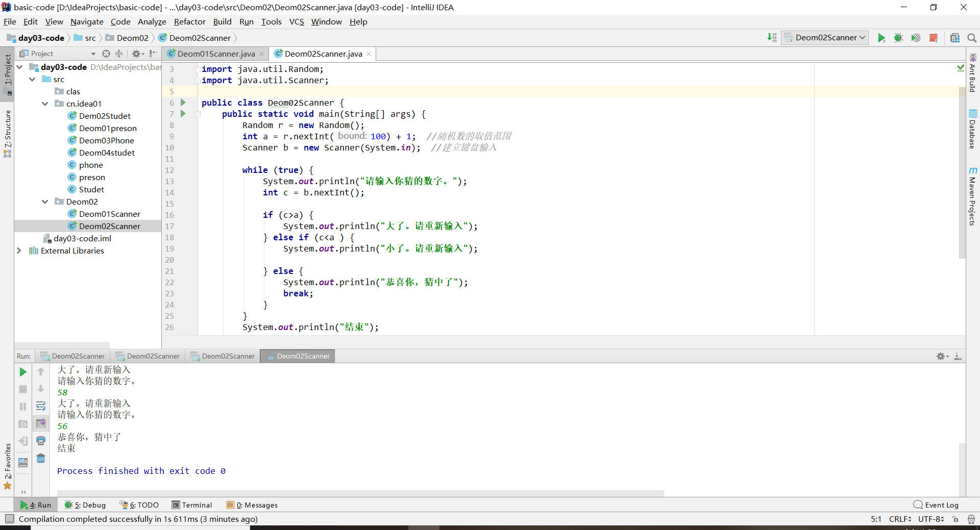The image size is (980, 530).
Task: Toggle scroll-to-end in the Run console
Action: tap(41, 423)
